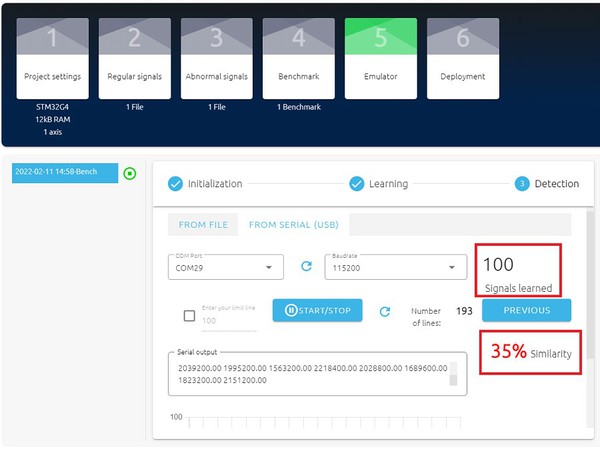This screenshot has width=600, height=461.
Task: Tick the limit line checkbox
Action: [189, 316]
